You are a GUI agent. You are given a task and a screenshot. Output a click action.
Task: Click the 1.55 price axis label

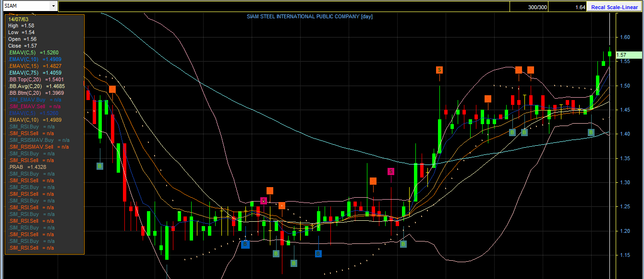tap(624, 62)
